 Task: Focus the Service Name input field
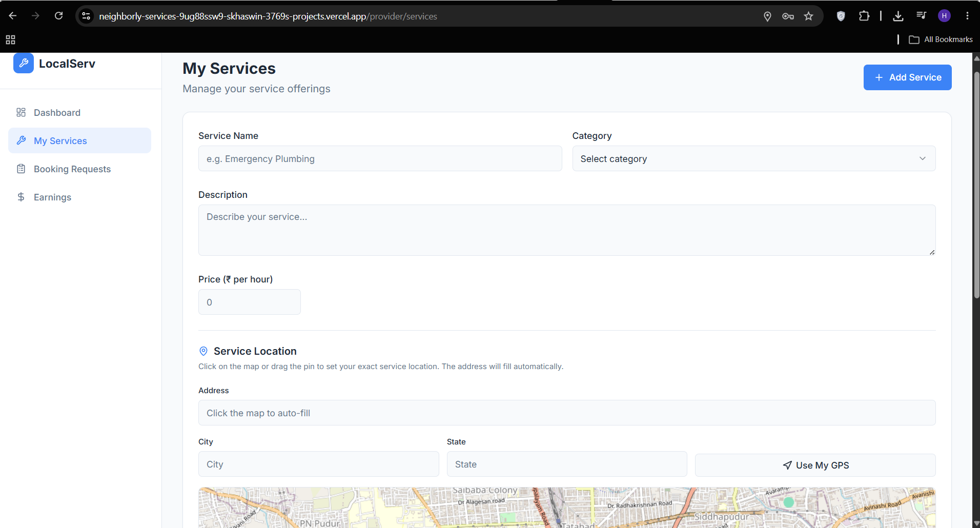(x=380, y=158)
